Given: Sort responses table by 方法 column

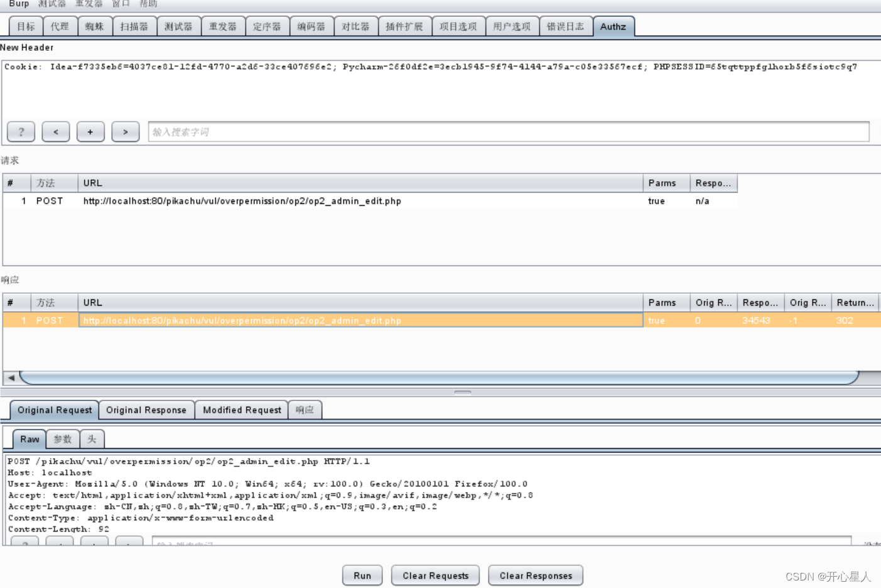Looking at the screenshot, I should pos(55,302).
